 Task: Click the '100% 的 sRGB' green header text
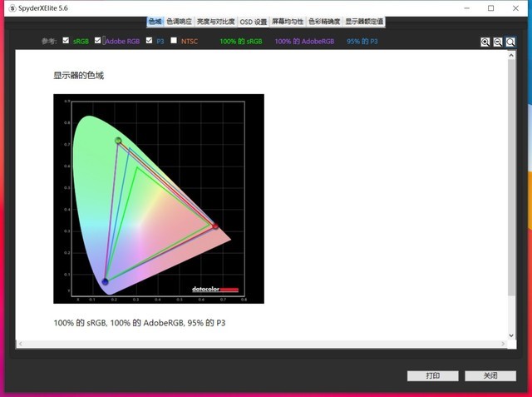click(241, 42)
